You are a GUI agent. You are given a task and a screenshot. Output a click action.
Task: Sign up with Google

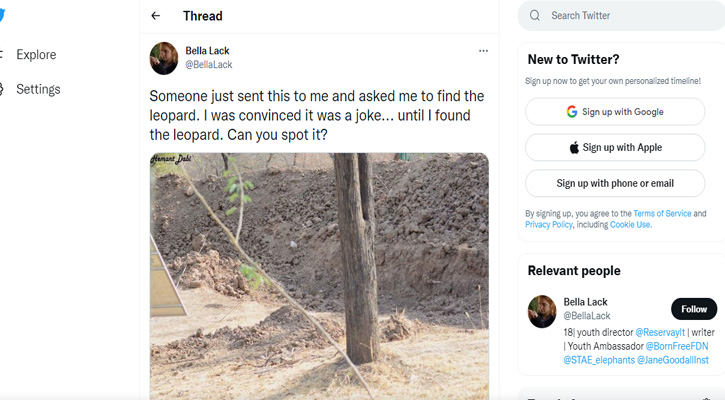pyautogui.click(x=615, y=112)
